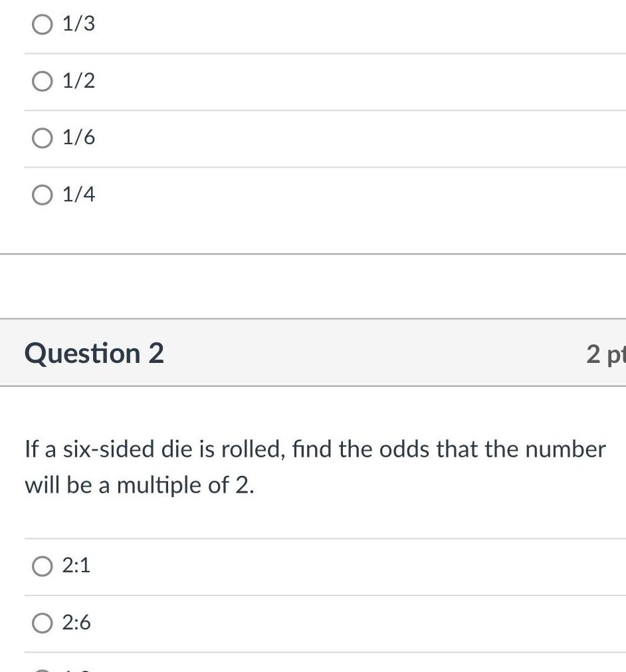Click the divider line above Question 2

pyautogui.click(x=312, y=253)
